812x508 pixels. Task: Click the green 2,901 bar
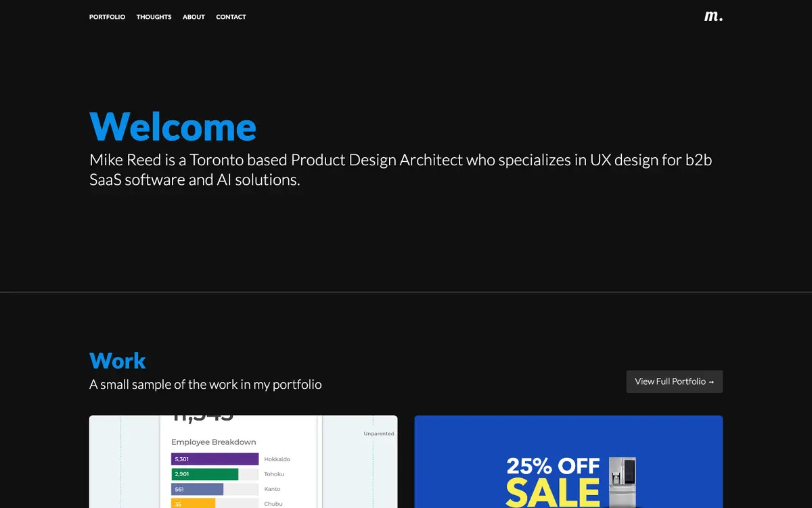pyautogui.click(x=204, y=474)
